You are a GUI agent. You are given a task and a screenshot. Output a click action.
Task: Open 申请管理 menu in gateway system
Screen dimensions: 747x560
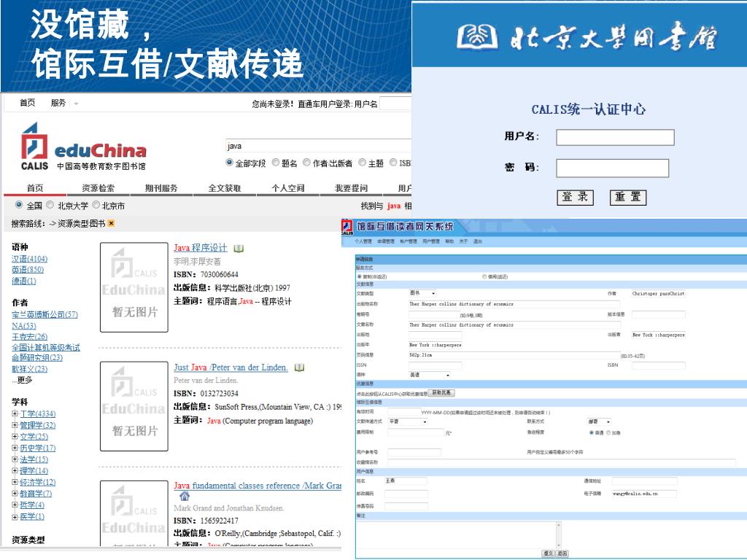coord(386,241)
